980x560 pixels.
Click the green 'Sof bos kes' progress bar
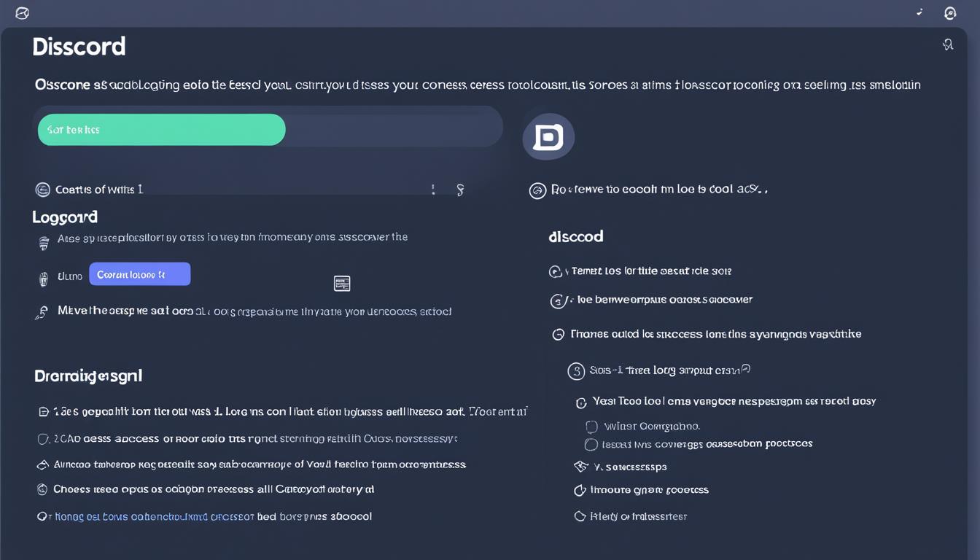161,130
